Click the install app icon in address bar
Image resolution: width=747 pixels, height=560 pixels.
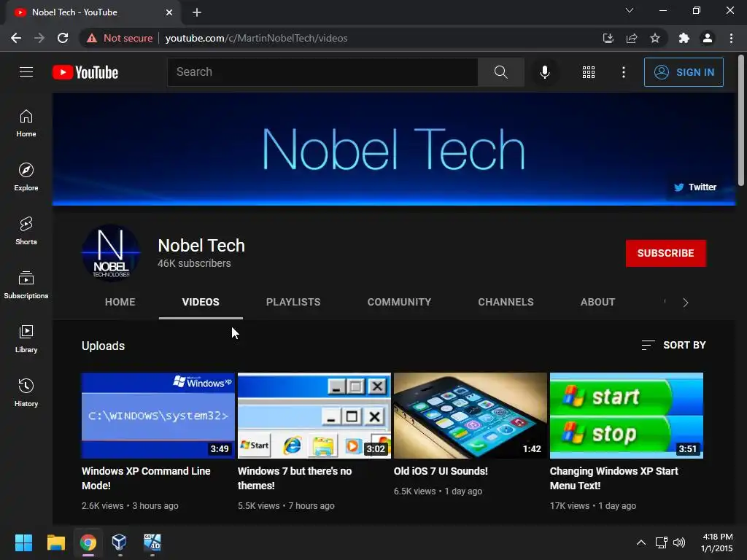click(608, 38)
